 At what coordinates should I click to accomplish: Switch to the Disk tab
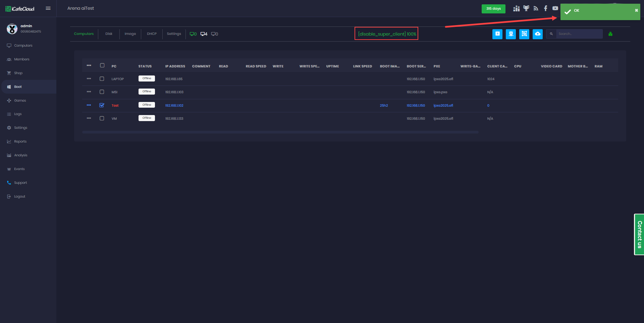109,34
